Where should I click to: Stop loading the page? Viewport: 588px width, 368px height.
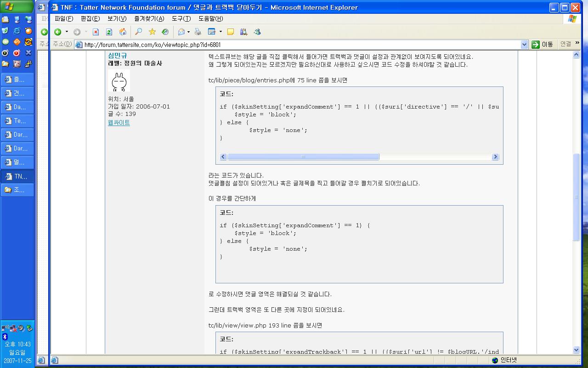[96, 32]
